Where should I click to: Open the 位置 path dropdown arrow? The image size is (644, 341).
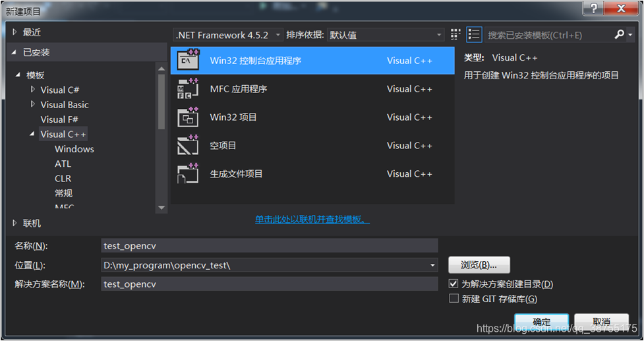tap(432, 265)
